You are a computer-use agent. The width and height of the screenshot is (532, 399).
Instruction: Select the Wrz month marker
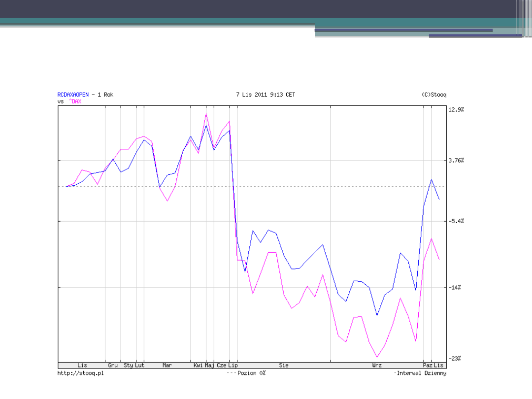tap(377, 366)
